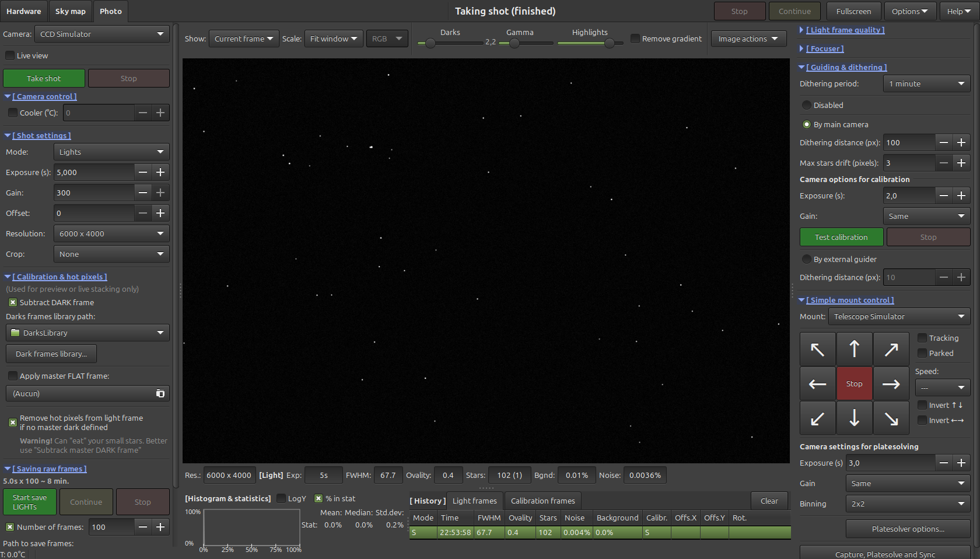
Task: Move mount right with the right arrow
Action: (x=891, y=383)
